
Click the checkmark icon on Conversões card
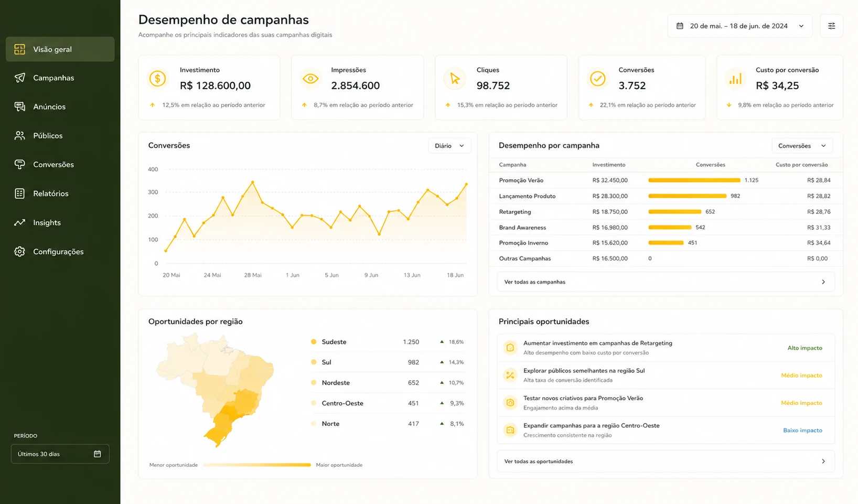(x=597, y=79)
